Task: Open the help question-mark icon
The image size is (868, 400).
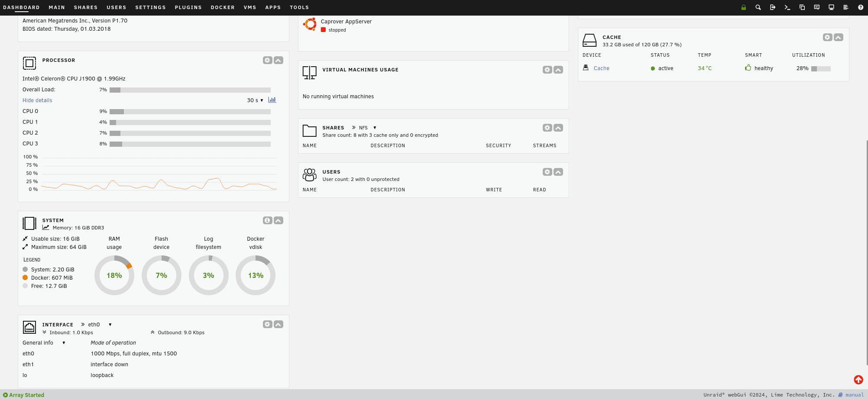Action: click(861, 7)
